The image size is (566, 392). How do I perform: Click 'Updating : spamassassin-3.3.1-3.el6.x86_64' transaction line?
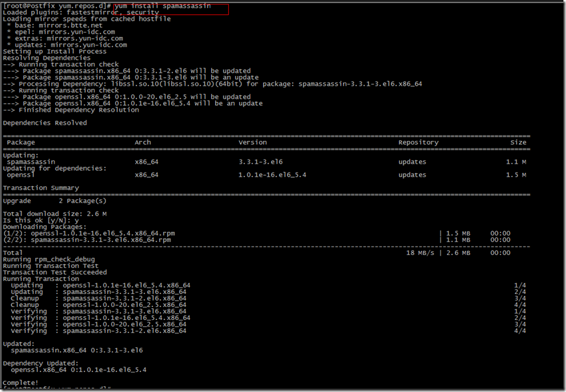point(99,291)
